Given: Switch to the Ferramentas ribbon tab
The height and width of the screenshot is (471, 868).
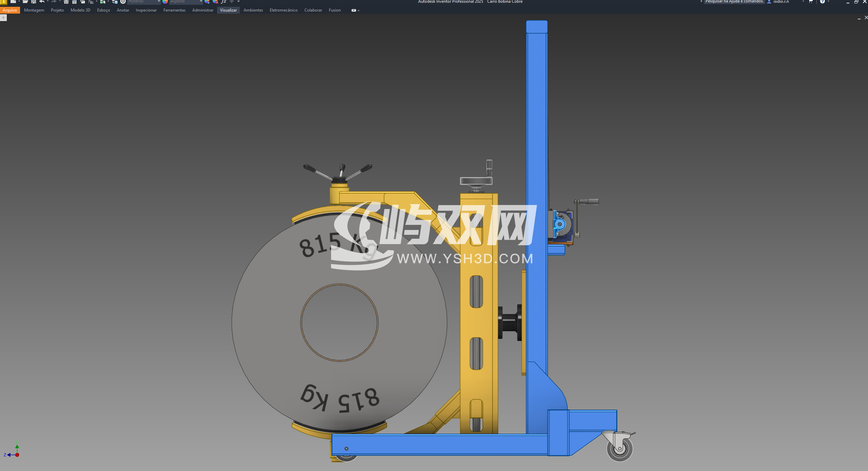Looking at the screenshot, I should (174, 10).
